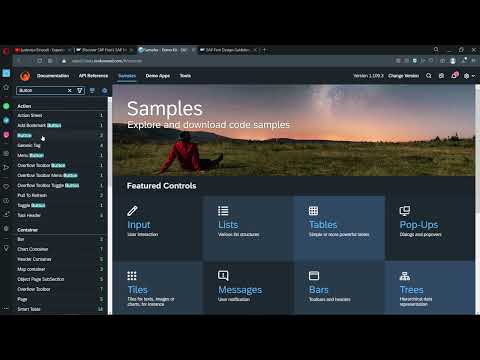Open the Page entry under Container
The width and height of the screenshot is (480, 360).
click(60, 299)
